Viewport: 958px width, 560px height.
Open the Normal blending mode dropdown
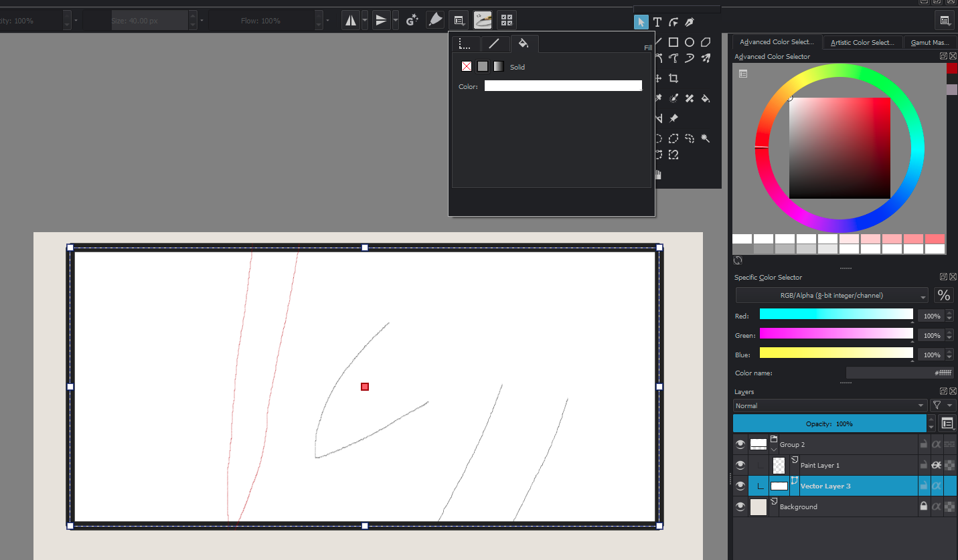pyautogui.click(x=830, y=405)
